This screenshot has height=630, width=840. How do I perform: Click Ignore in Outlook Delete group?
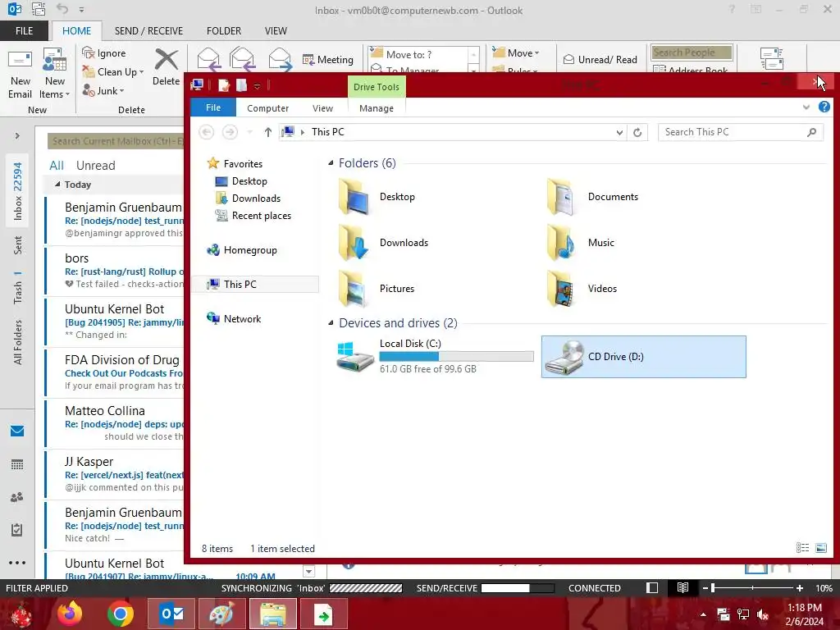click(x=104, y=53)
